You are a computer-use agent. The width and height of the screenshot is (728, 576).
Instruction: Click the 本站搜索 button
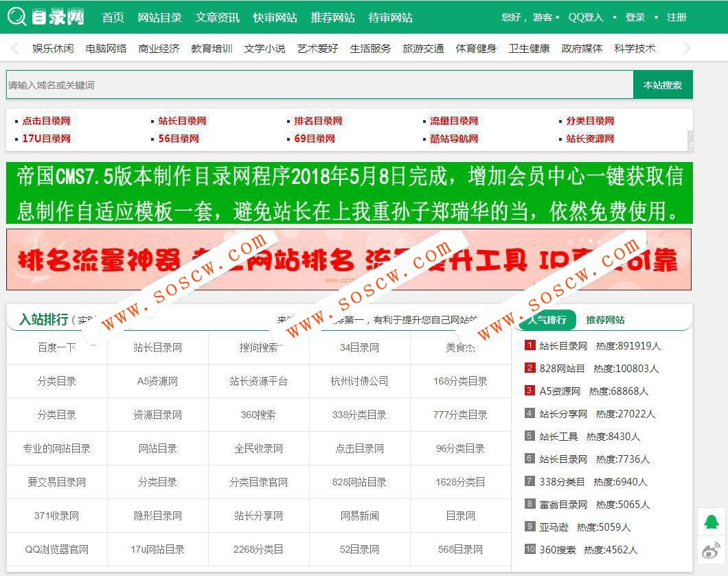(x=663, y=84)
